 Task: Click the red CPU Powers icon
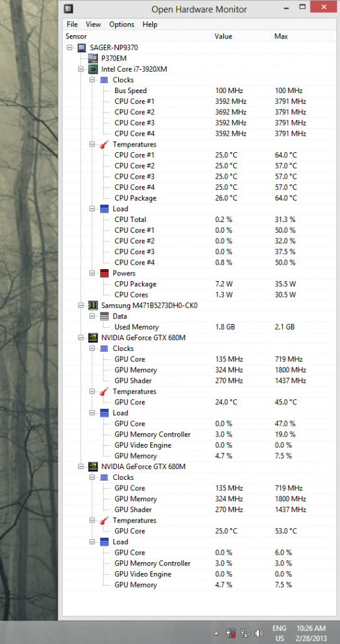tap(105, 273)
